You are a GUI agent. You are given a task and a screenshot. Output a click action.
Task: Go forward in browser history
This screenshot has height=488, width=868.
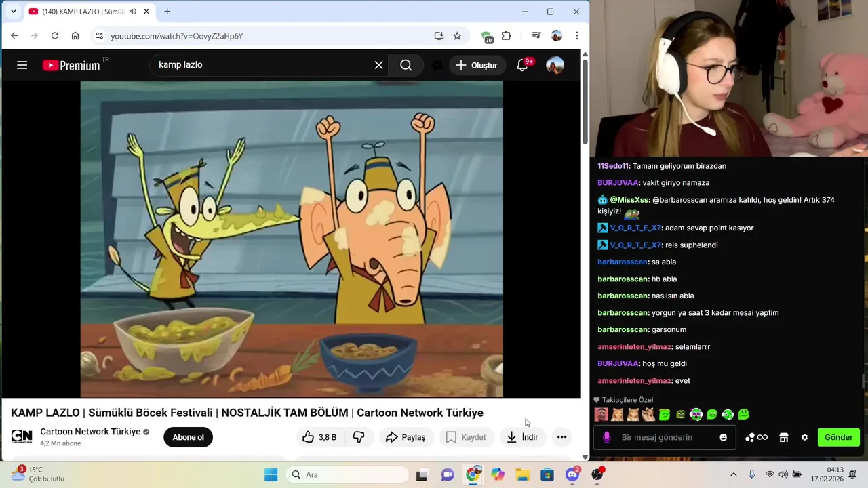(35, 36)
